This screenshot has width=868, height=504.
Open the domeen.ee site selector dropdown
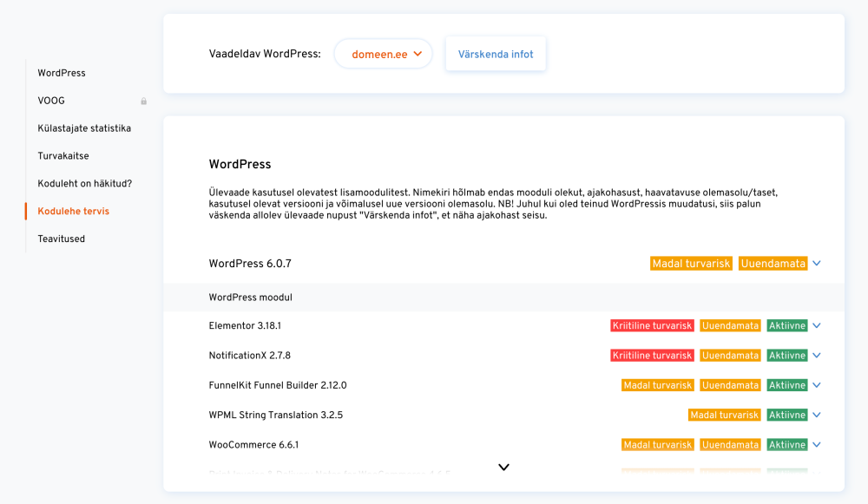[383, 54]
